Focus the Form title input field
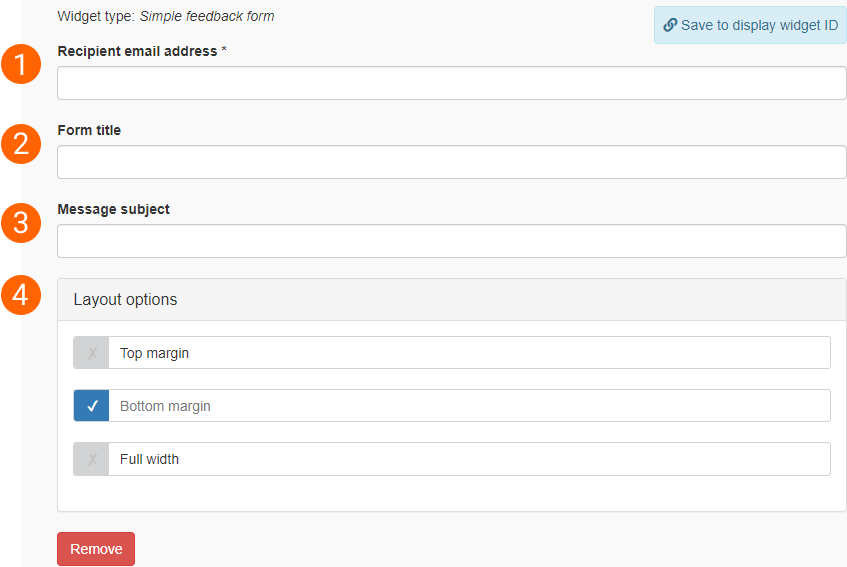This screenshot has height=567, width=847. pos(452,162)
